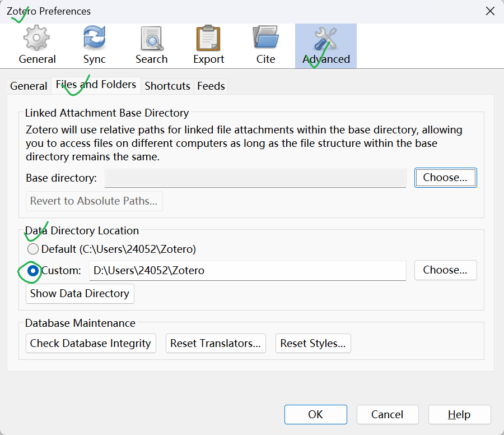Image resolution: width=504 pixels, height=435 pixels.
Task: Click Choose... next to Custom data directory path
Action: coord(445,270)
